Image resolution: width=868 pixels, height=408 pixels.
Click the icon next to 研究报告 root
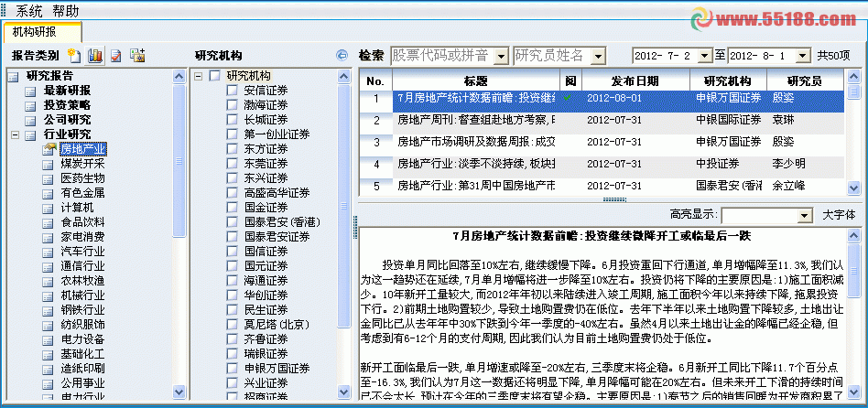(13, 76)
